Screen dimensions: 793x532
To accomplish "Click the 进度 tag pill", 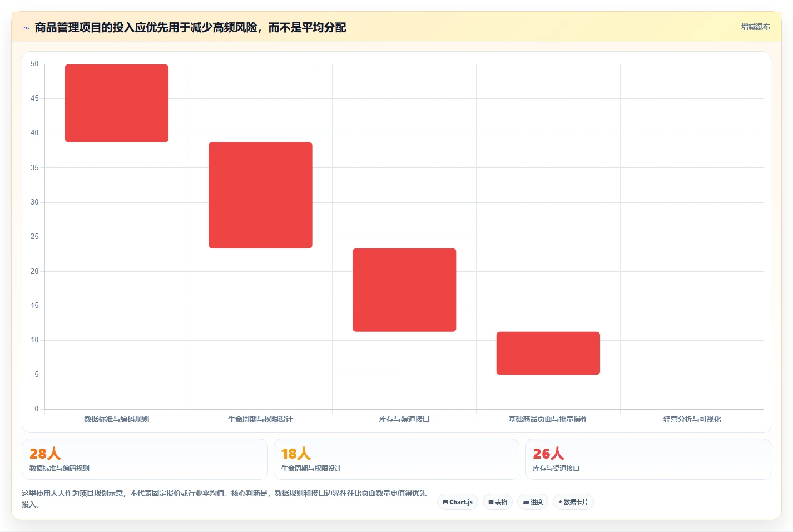I will point(533,502).
